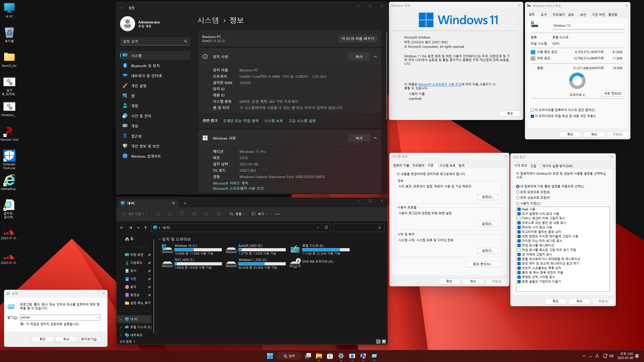Refresh the 내 PC Explorer view
The image size is (644, 362).
click(x=326, y=227)
